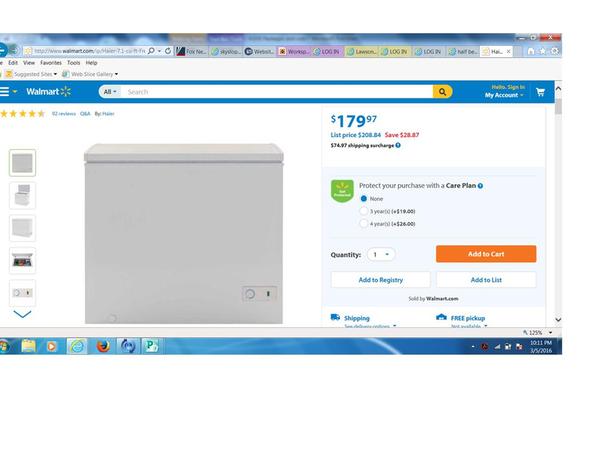Viewport: 594px width, 451px height.
Task: Switch to the Fox News tab
Action: click(191, 51)
